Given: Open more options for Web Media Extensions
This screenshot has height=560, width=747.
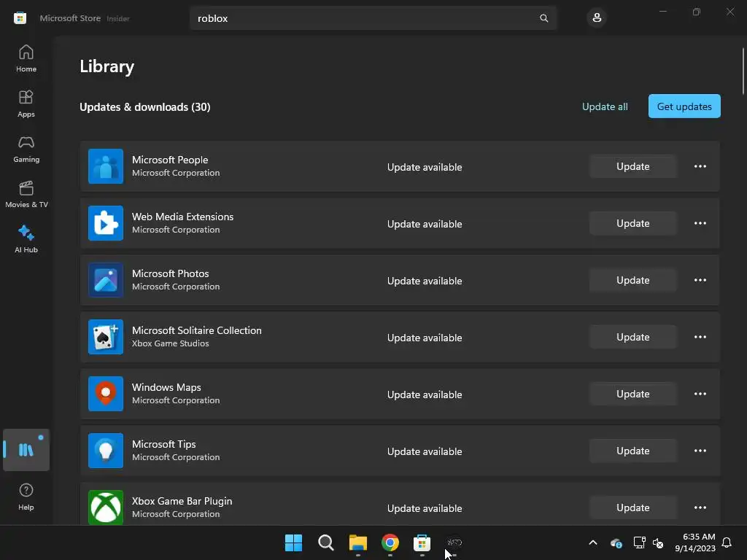Looking at the screenshot, I should coord(700,223).
